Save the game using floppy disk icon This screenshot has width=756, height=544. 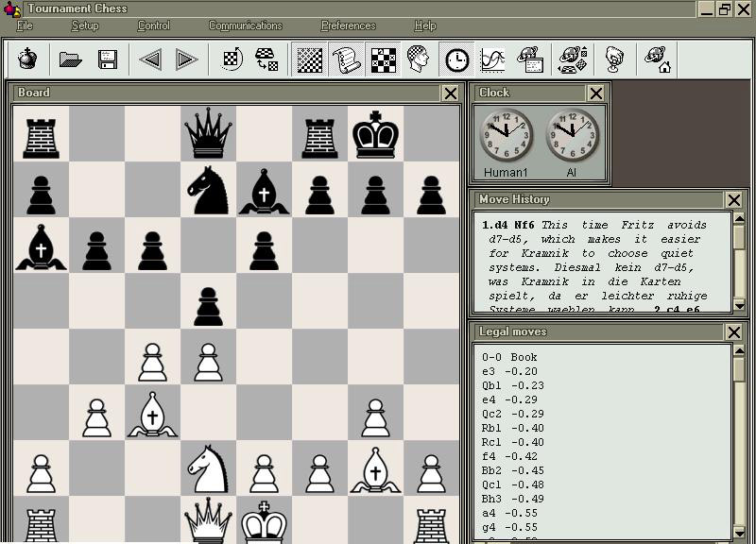pyautogui.click(x=108, y=59)
